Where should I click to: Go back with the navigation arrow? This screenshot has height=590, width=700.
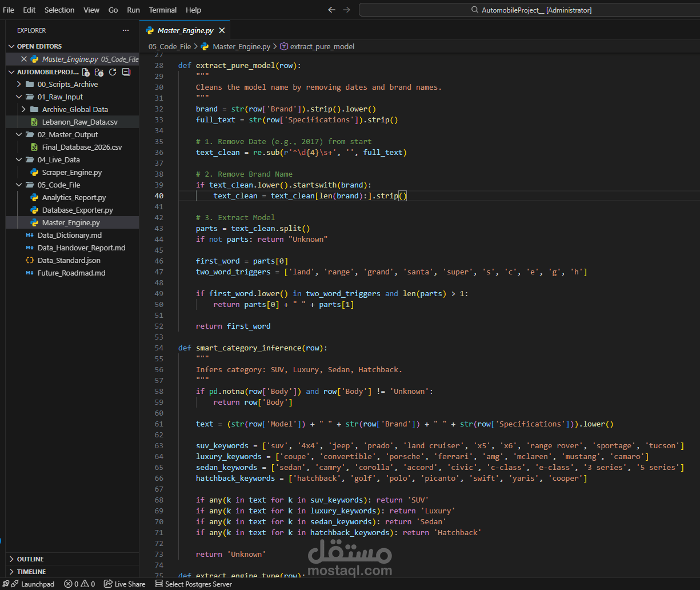[331, 10]
